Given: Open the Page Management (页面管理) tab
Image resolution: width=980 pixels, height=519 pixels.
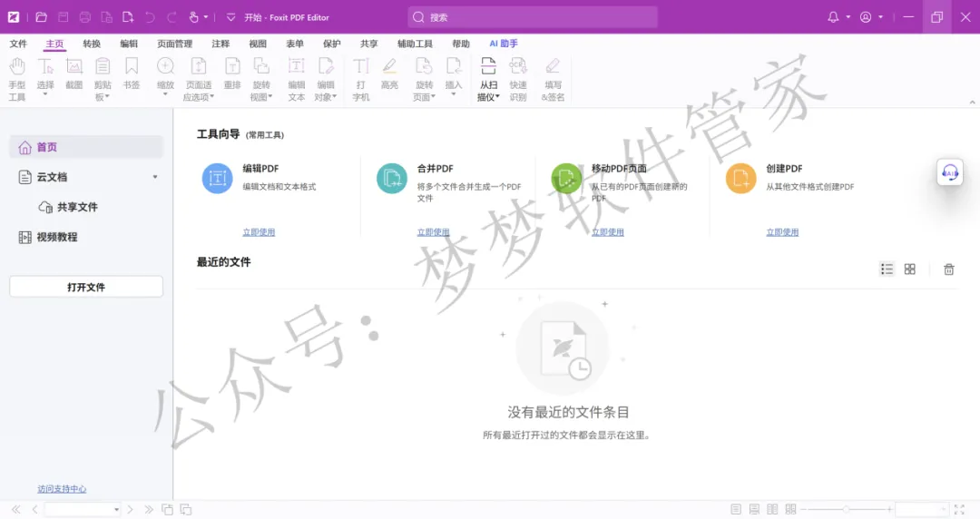Looking at the screenshot, I should click(x=174, y=44).
